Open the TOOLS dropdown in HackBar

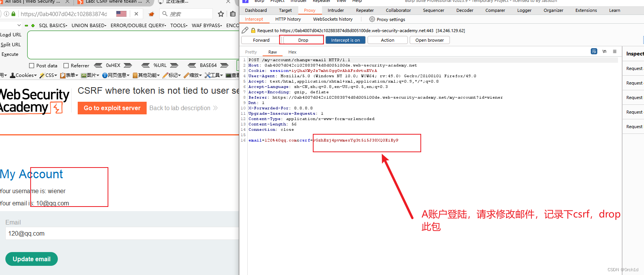tap(179, 26)
